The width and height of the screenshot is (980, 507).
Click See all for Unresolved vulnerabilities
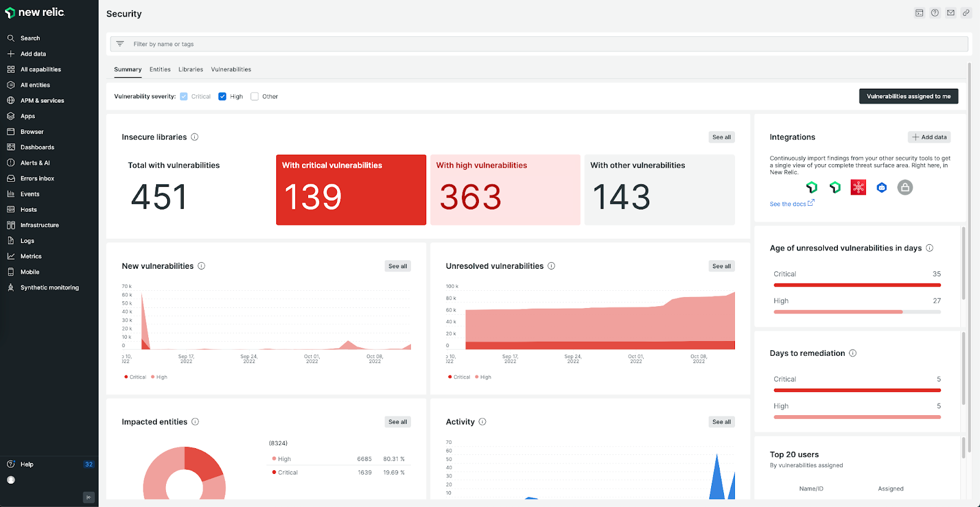pos(722,266)
